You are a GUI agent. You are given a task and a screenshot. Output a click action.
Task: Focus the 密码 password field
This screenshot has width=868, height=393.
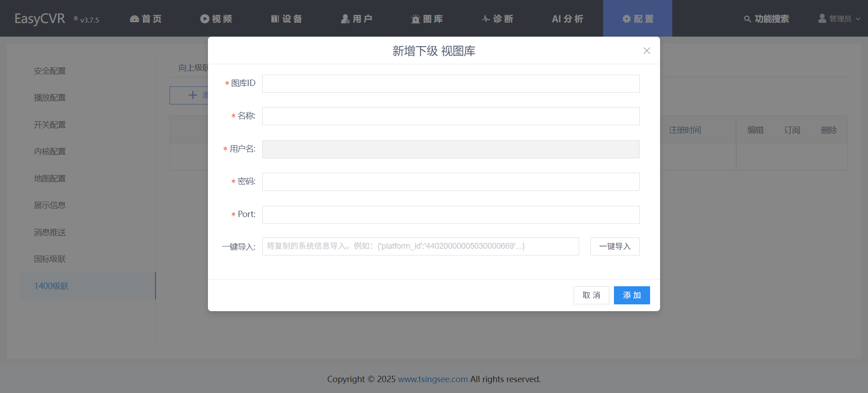pyautogui.click(x=451, y=182)
